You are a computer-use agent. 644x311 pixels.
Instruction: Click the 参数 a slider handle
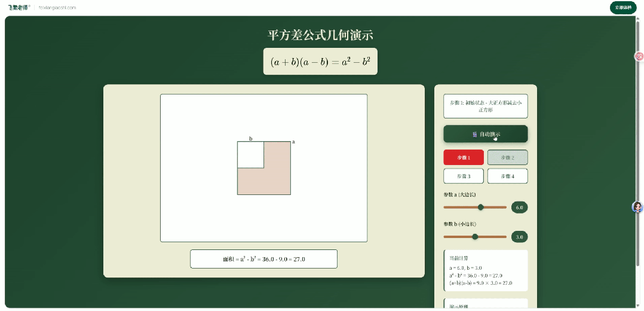tap(481, 207)
